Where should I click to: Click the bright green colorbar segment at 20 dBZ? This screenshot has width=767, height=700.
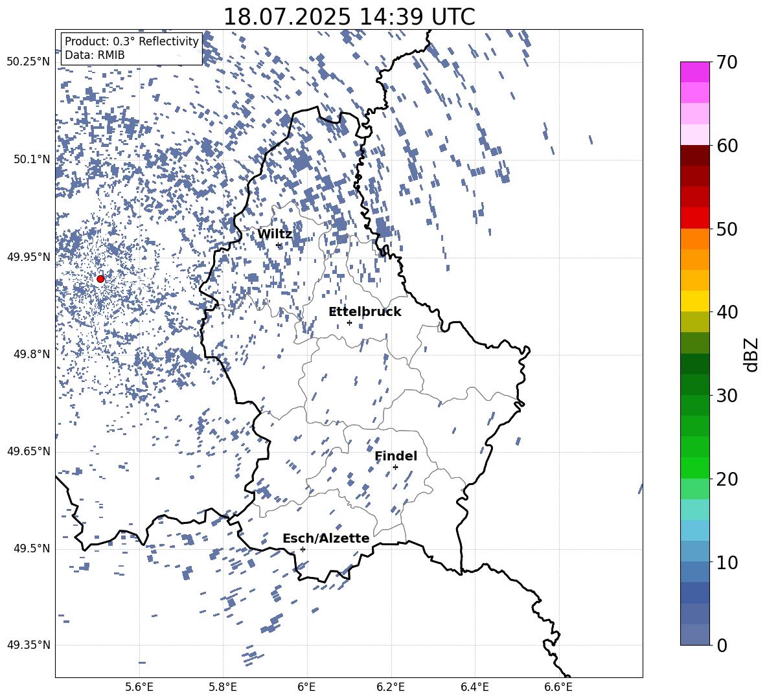point(695,468)
